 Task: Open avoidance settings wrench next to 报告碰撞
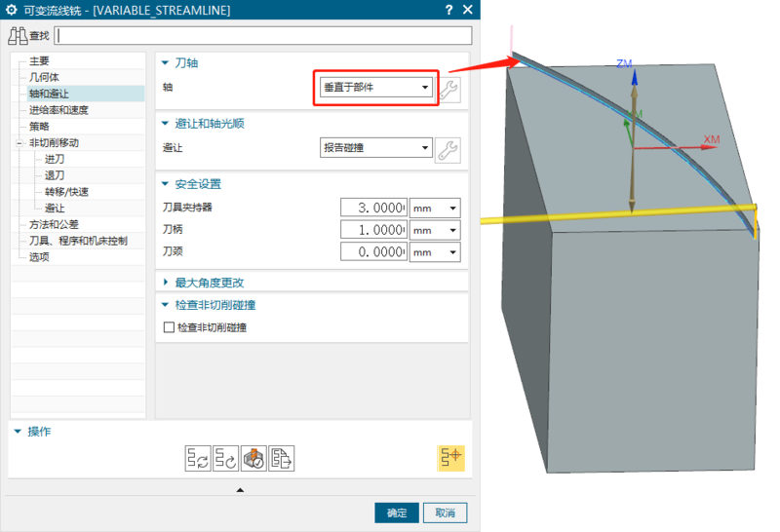[x=448, y=149]
